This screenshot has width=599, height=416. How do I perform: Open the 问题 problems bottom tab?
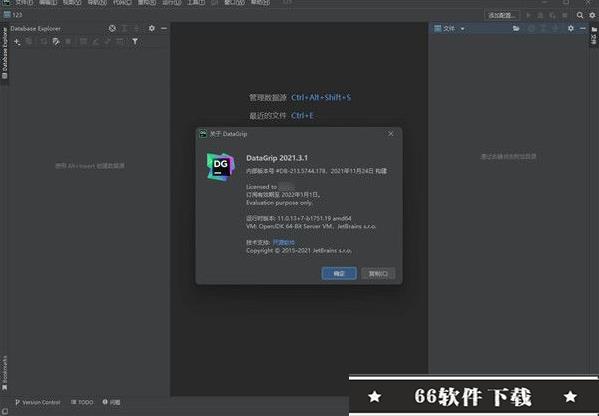112,402
